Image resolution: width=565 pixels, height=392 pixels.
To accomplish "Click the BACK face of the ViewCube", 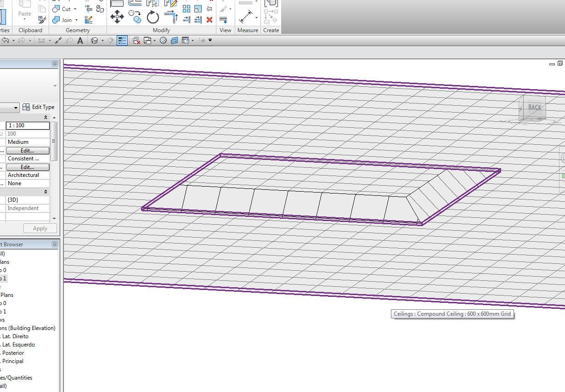I will 534,108.
